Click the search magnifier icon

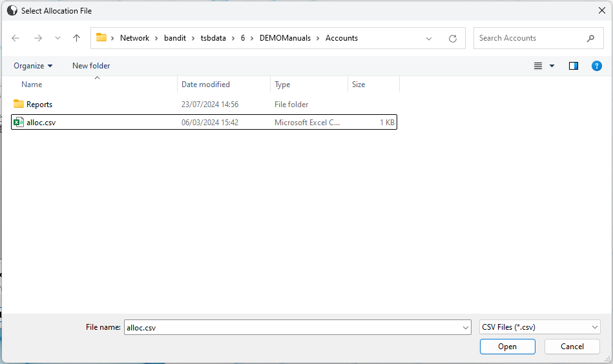(590, 38)
